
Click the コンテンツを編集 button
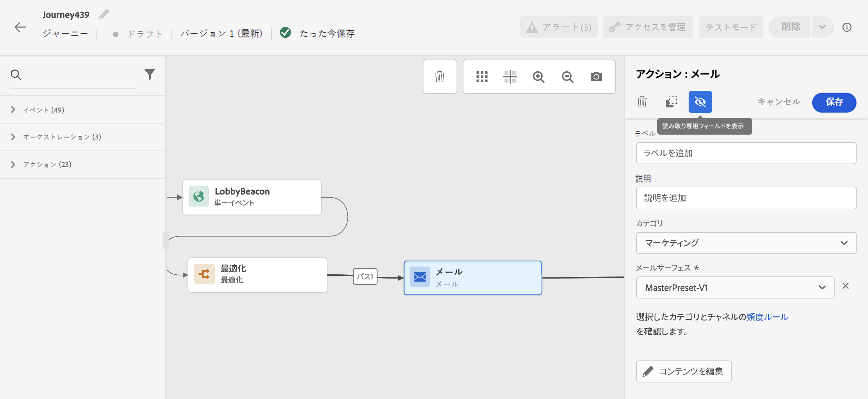point(683,371)
